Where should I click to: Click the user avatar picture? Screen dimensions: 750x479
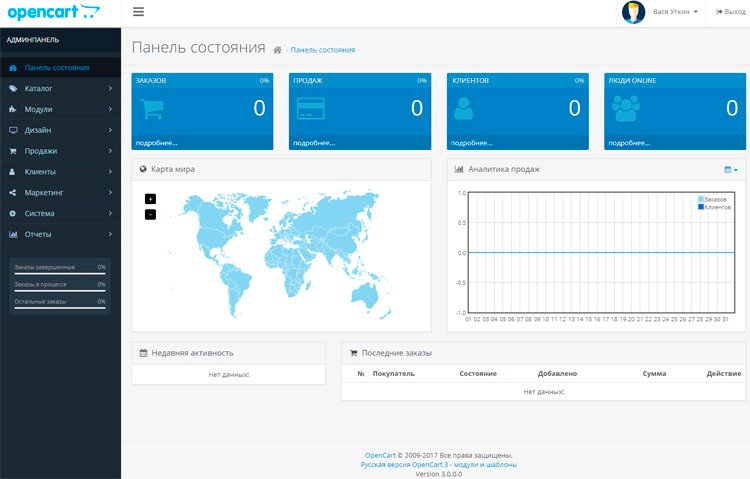[x=633, y=12]
